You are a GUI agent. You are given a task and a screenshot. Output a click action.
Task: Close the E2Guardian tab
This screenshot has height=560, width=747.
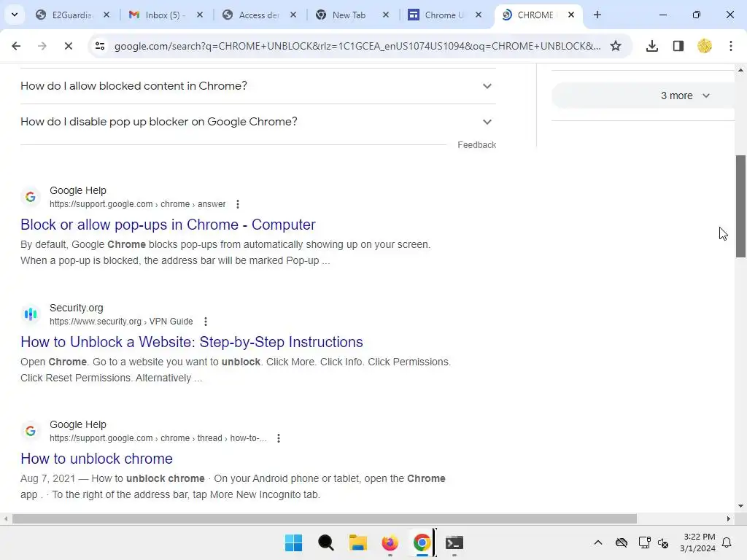click(107, 15)
